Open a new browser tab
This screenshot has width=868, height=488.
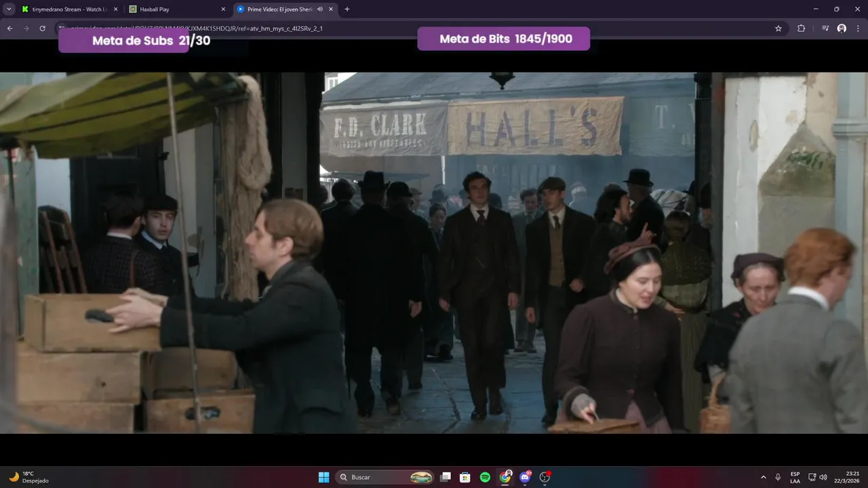[x=347, y=9]
